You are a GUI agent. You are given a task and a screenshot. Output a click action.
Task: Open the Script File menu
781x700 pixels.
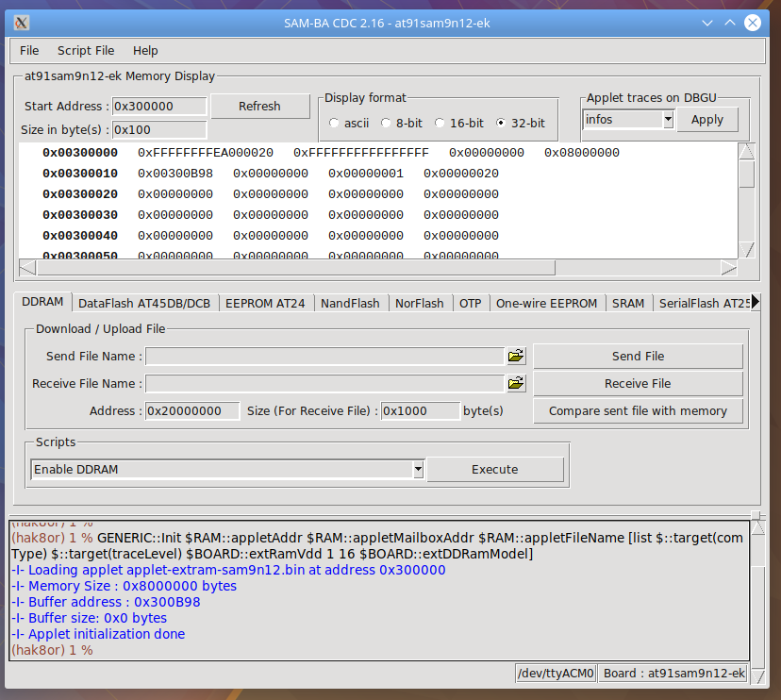click(86, 51)
